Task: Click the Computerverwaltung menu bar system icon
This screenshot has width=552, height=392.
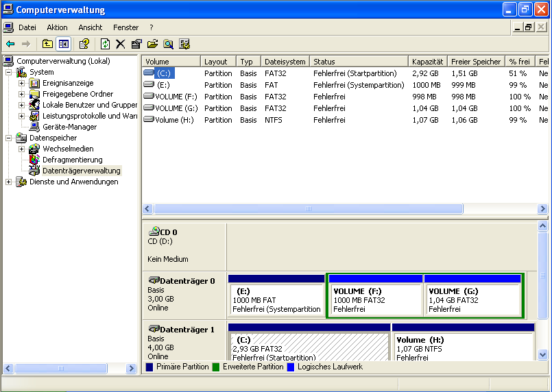Action: click(x=8, y=27)
